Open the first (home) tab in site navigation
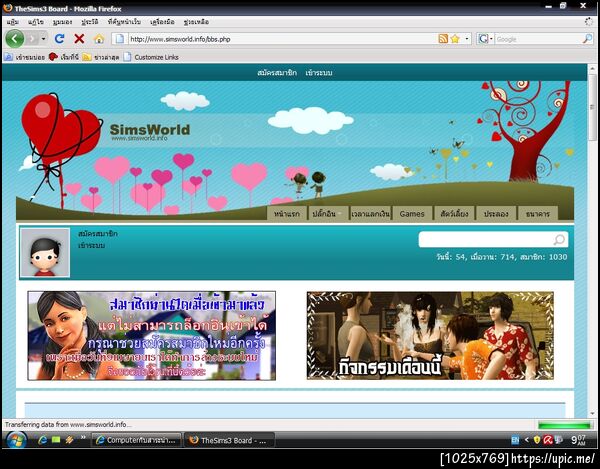The width and height of the screenshot is (600, 469). pyautogui.click(x=287, y=213)
